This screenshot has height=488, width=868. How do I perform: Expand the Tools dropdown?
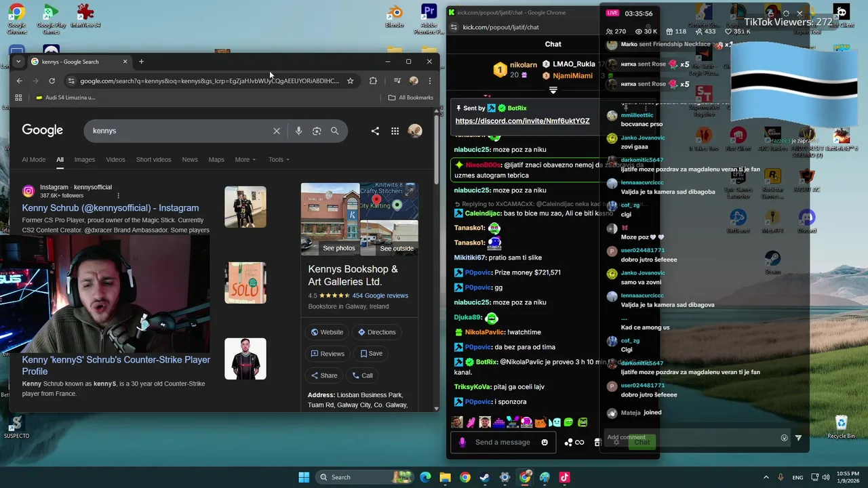(278, 159)
